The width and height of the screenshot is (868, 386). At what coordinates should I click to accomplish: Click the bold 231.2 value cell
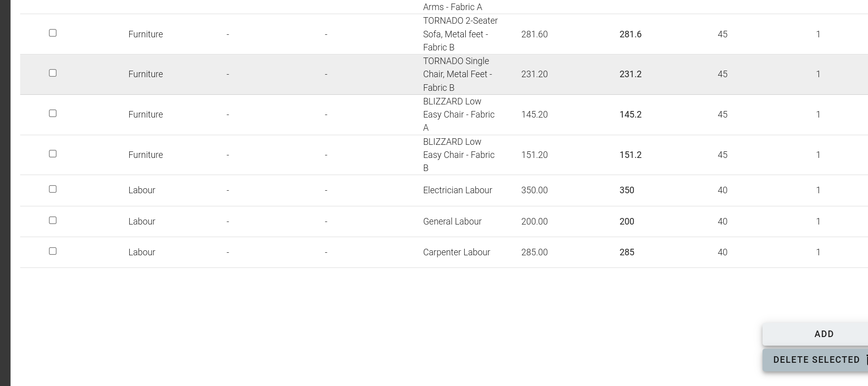point(630,74)
